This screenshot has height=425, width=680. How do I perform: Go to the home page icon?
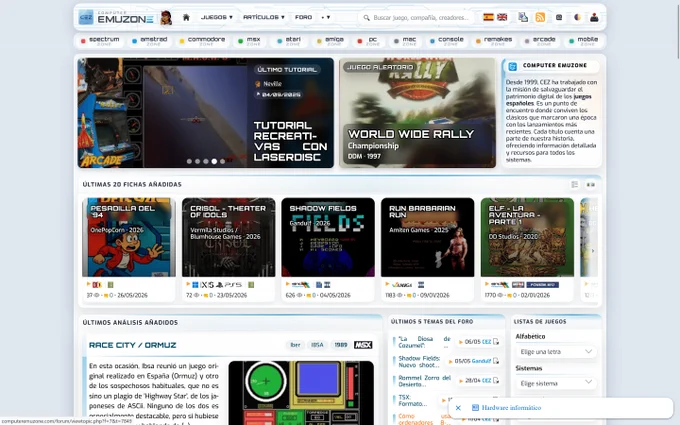[x=186, y=17]
